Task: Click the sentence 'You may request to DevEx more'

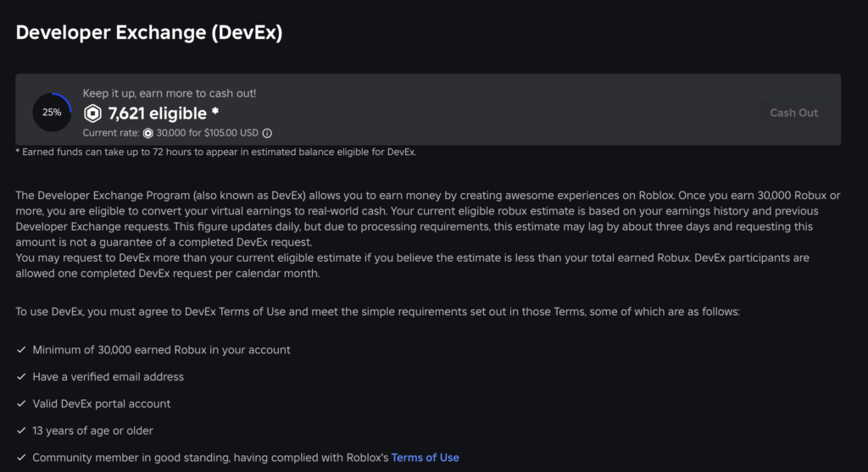Action: 413,265
